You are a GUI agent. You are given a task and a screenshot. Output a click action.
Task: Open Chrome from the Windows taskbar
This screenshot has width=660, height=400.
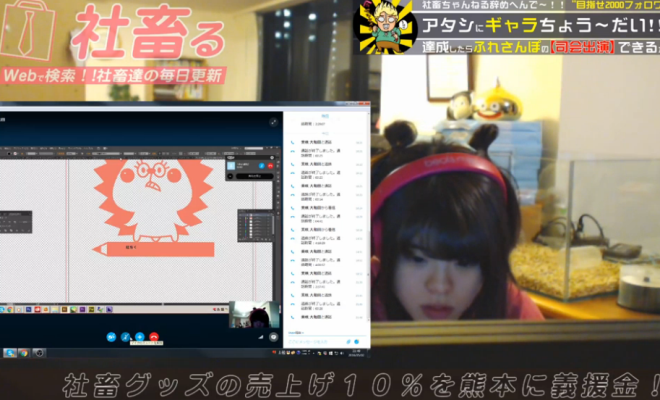point(23,352)
